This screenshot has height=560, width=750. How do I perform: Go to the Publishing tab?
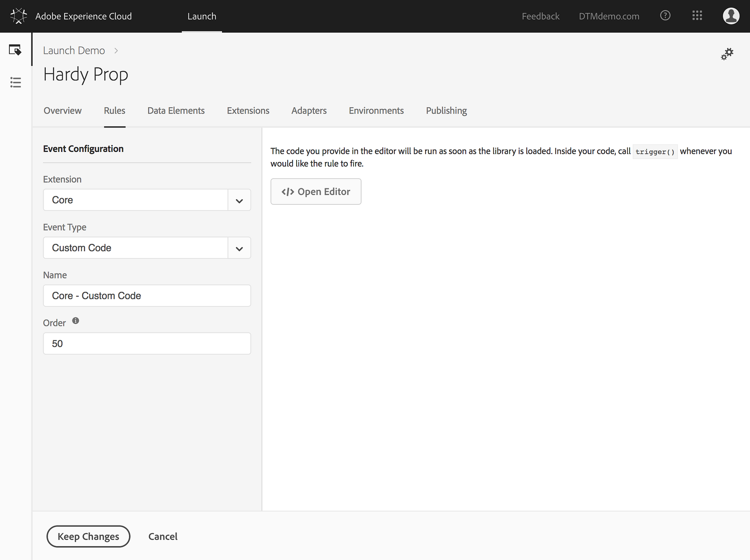point(446,111)
